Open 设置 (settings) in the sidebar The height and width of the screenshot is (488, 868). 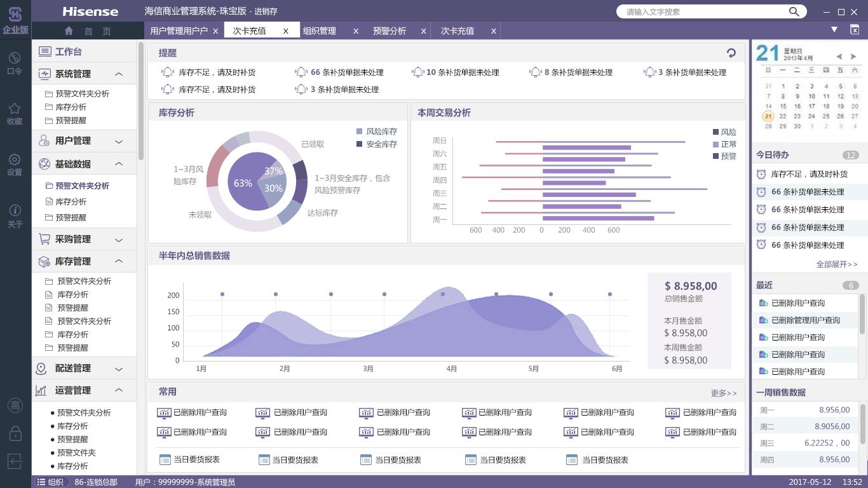click(x=14, y=163)
